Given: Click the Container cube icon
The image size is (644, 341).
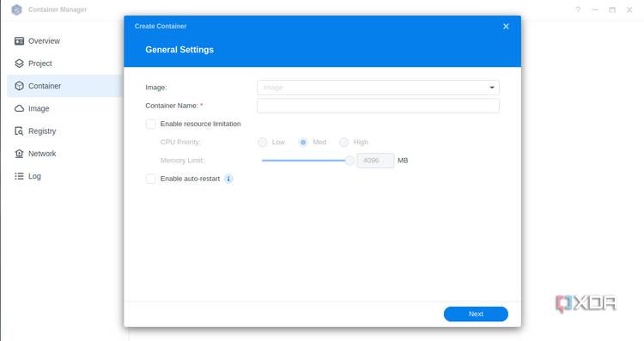Looking at the screenshot, I should (x=19, y=86).
